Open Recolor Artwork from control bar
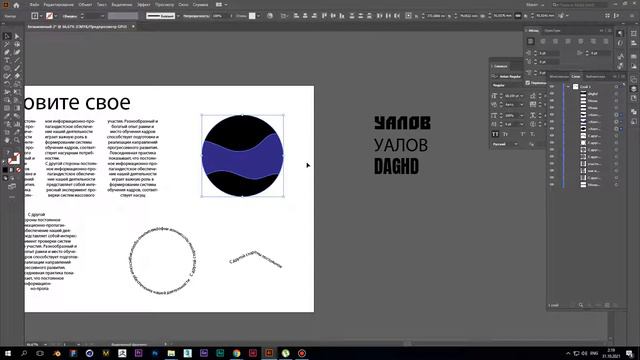This screenshot has width=640, height=360. 270,16
